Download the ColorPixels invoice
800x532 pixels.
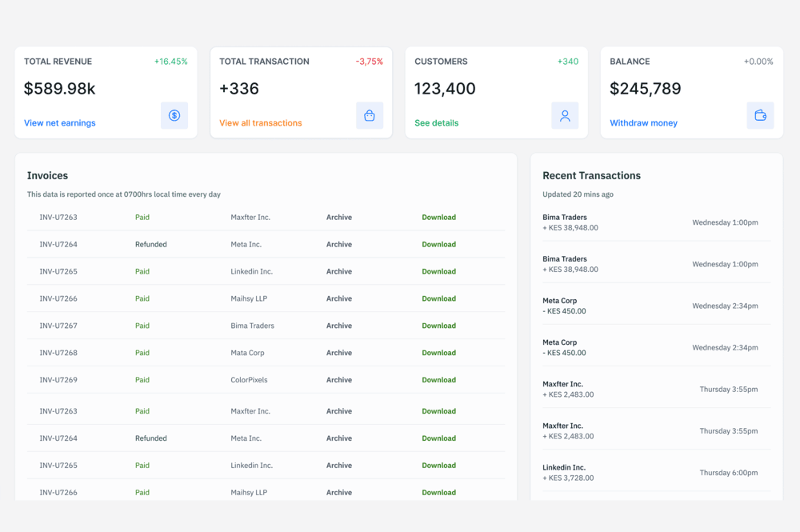(438, 380)
